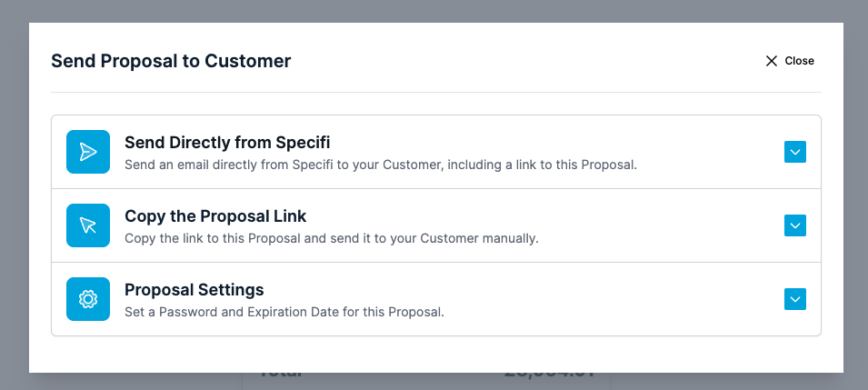Click the gear icon for Proposal Settings
The width and height of the screenshot is (868, 390).
[88, 299]
